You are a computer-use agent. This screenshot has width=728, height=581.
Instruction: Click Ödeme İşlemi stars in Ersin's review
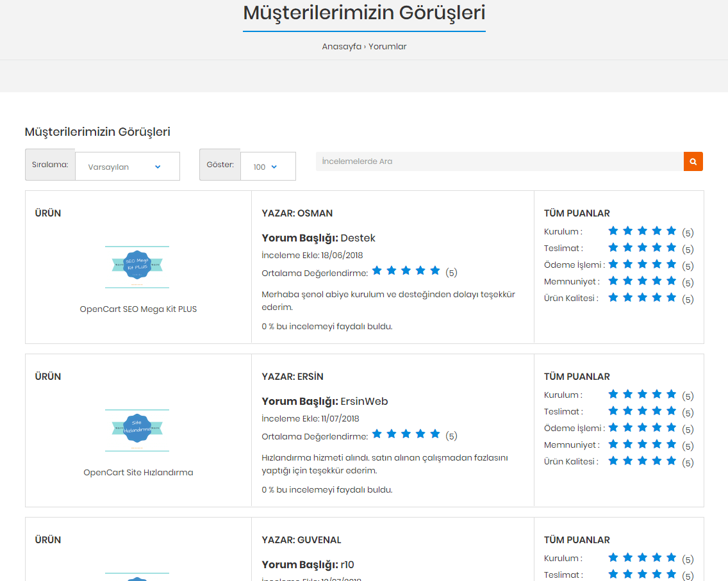[642, 428]
